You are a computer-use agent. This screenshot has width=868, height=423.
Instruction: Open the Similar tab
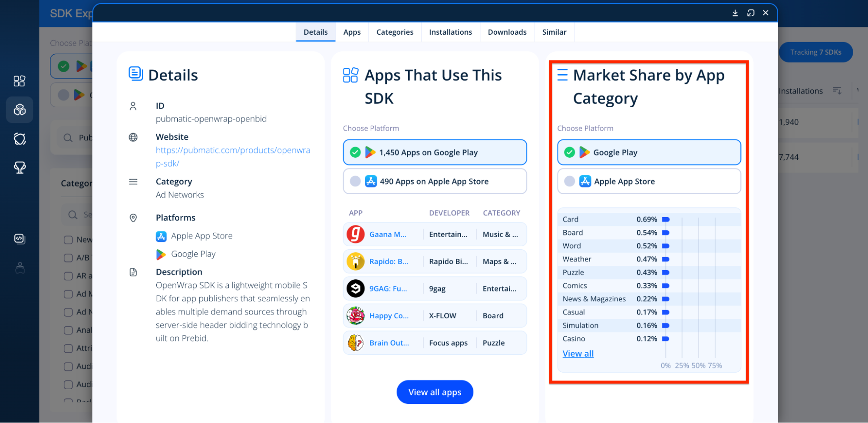(x=554, y=32)
